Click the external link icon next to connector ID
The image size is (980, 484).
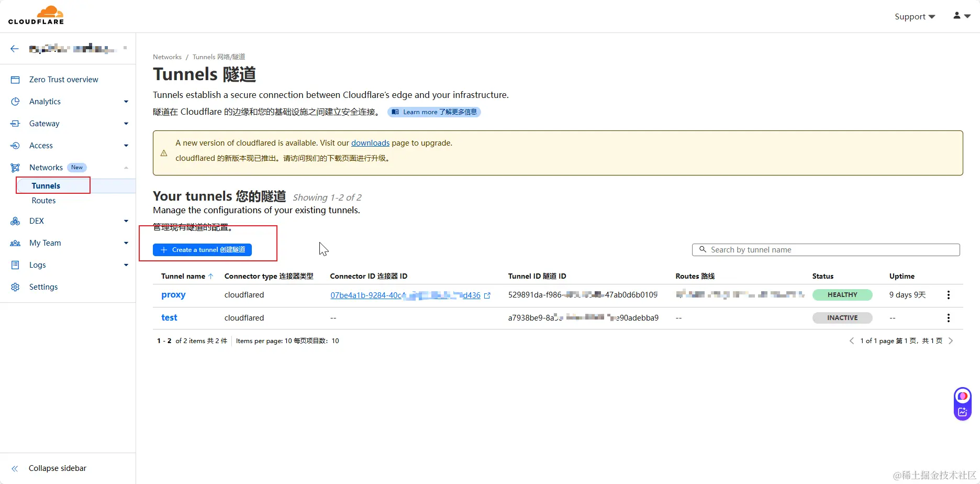(487, 295)
